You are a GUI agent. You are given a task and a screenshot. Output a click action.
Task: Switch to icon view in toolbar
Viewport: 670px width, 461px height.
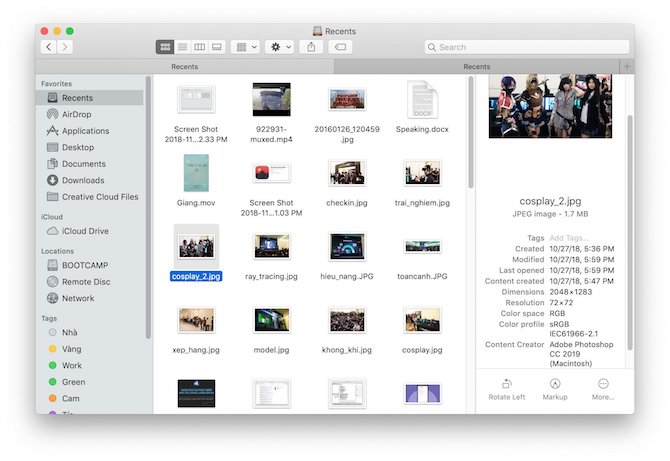[165, 47]
